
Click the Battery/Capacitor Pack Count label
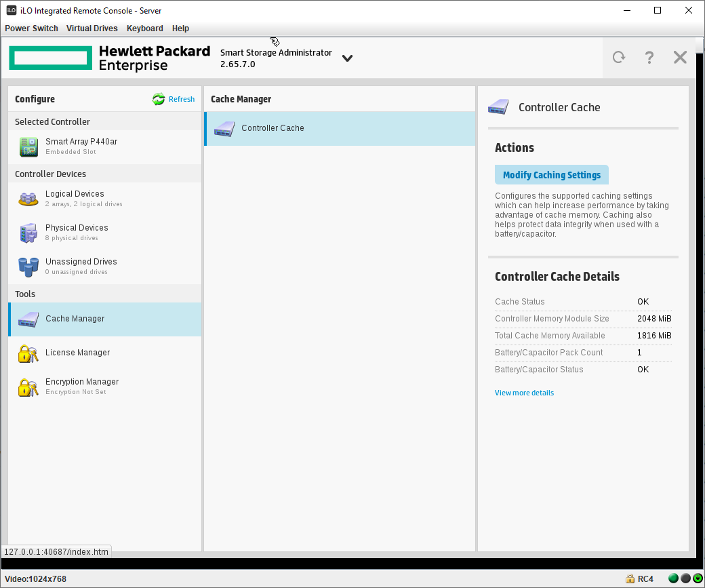(x=549, y=352)
